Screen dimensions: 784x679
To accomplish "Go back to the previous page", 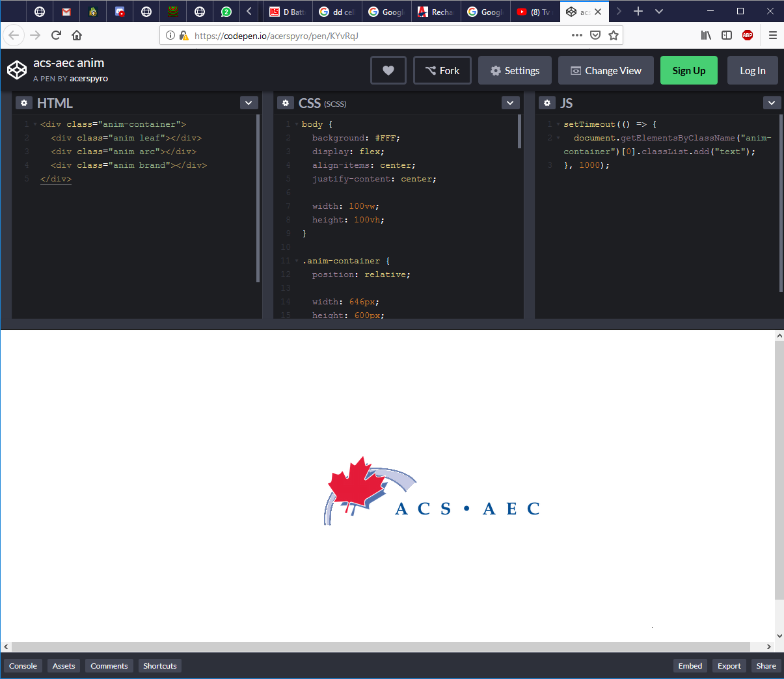I will coord(14,35).
